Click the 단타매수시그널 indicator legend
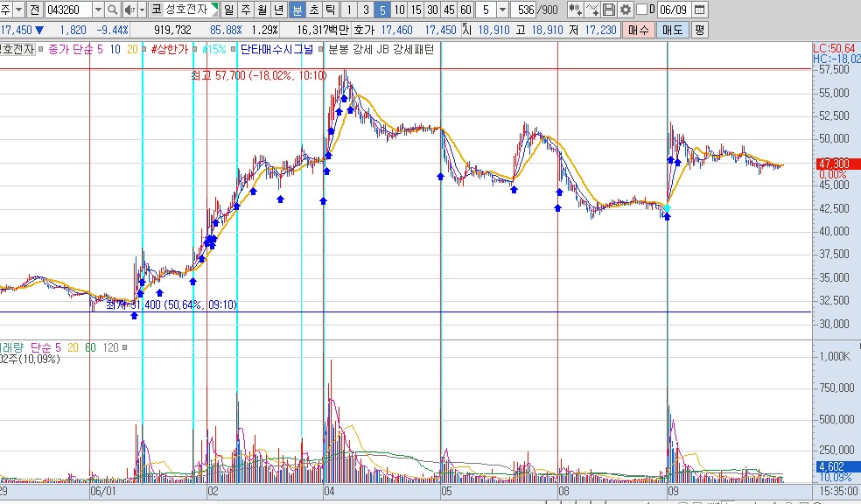Screen dimensions: 861x504 click(x=276, y=49)
